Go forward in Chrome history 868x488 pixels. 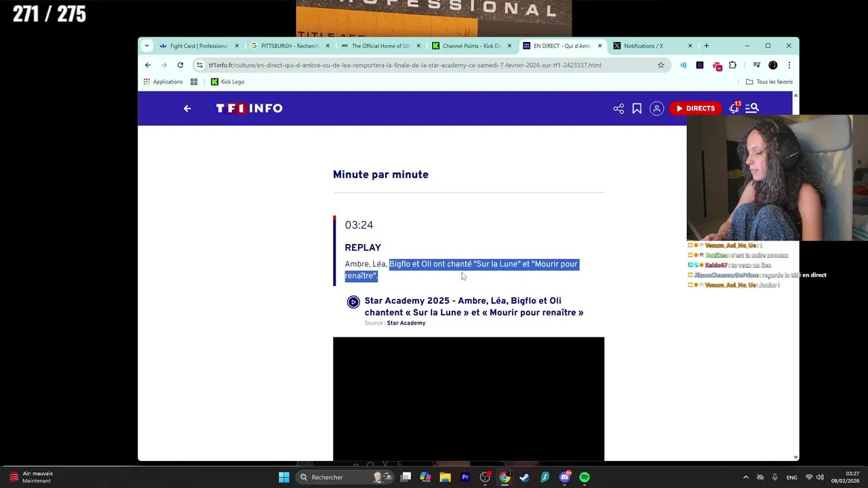click(x=164, y=65)
